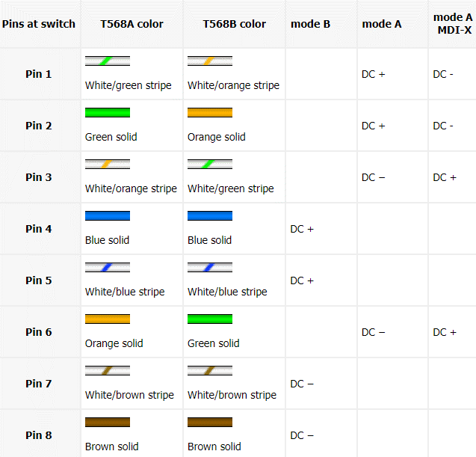Click the T568A white/green stripe swatch for Pin 1

pos(108,61)
